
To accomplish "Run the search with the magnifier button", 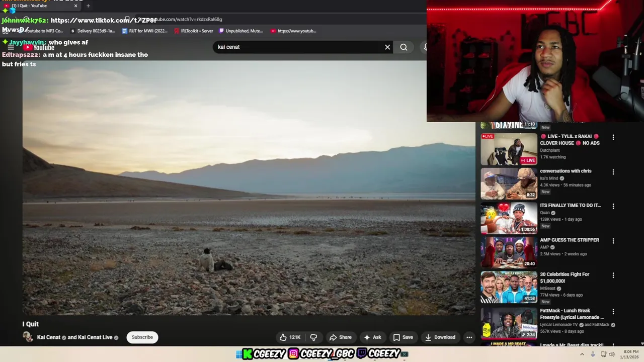I will (x=404, y=47).
